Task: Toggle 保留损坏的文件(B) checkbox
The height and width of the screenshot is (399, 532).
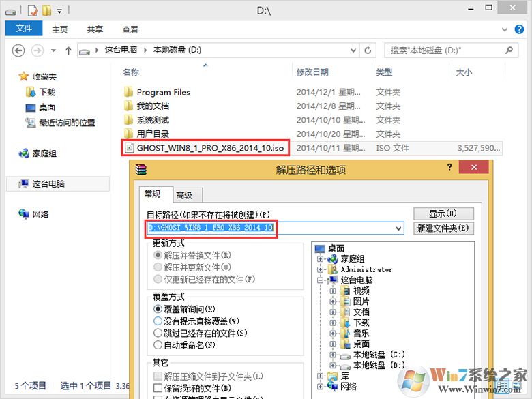Action: coord(158,388)
